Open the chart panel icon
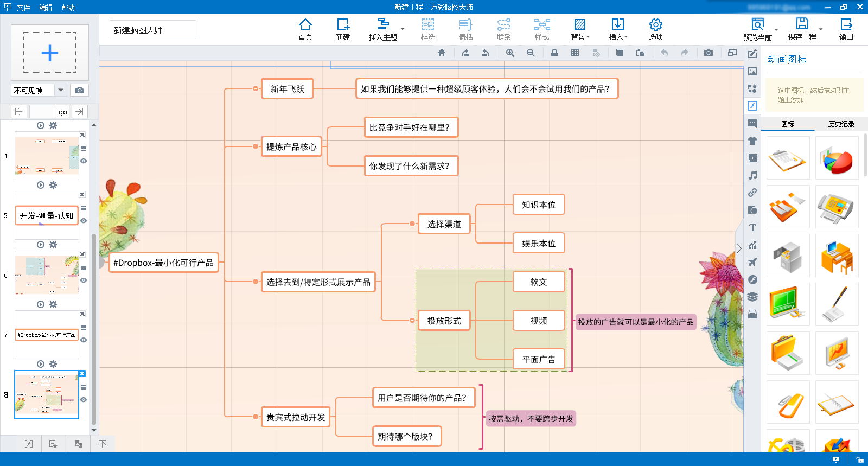The width and height of the screenshot is (868, 466). pyautogui.click(x=752, y=245)
